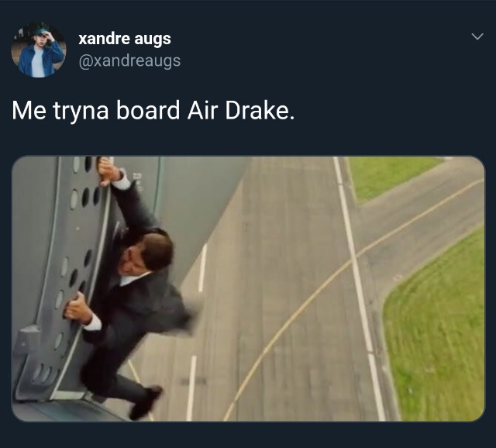The height and width of the screenshot is (448, 496).
Task: Click the word "board" in the tweet
Action: coord(148,110)
